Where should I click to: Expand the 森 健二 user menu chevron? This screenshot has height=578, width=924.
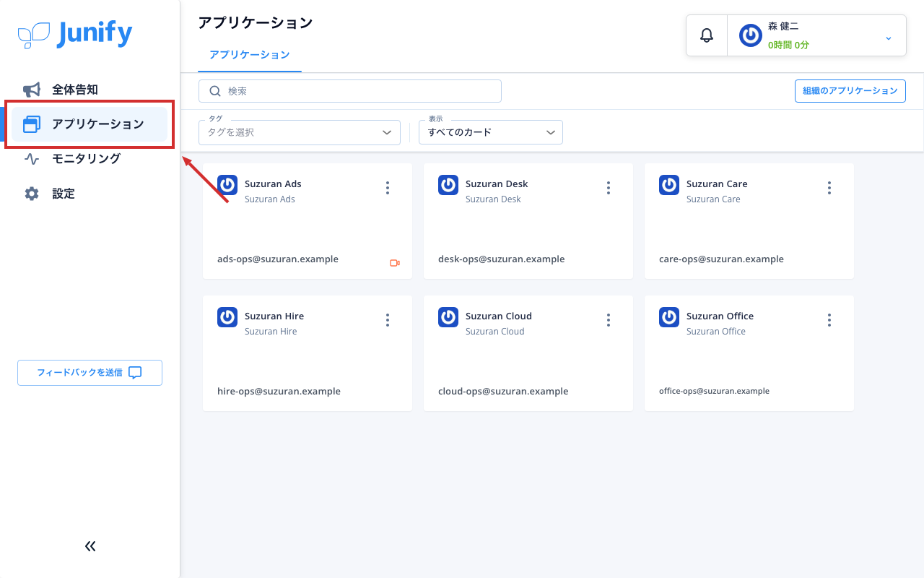click(889, 38)
